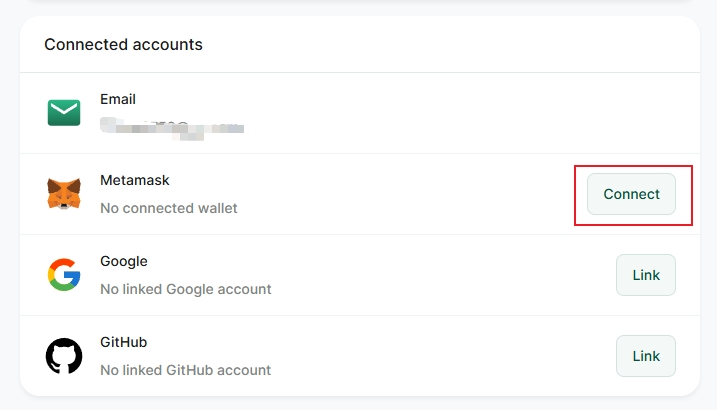Screen dimensions: 717x410
Task: Link your Google account
Action: pos(645,275)
